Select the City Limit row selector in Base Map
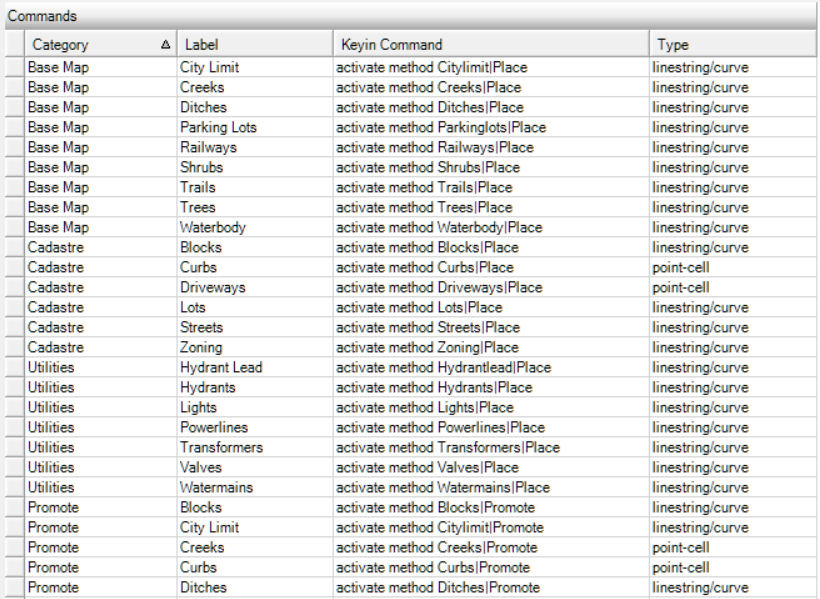Image resolution: width=820 pixels, height=599 pixels. click(15, 67)
